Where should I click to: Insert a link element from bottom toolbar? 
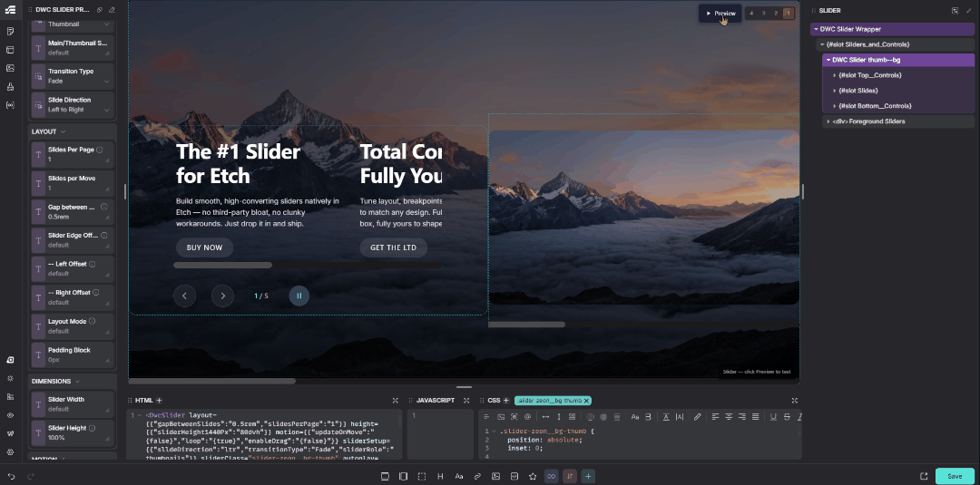(x=477, y=476)
